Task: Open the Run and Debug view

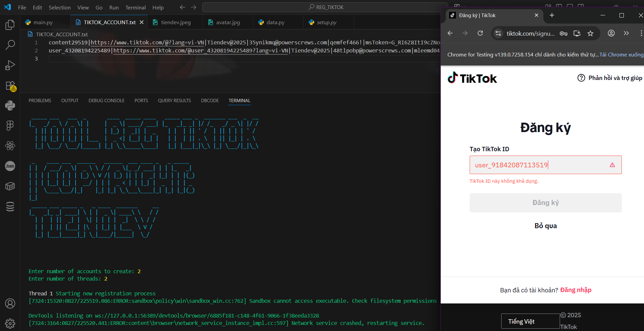Action: (10, 65)
